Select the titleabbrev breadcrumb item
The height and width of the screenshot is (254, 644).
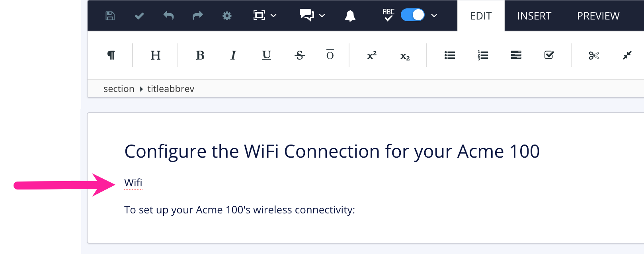(170, 88)
